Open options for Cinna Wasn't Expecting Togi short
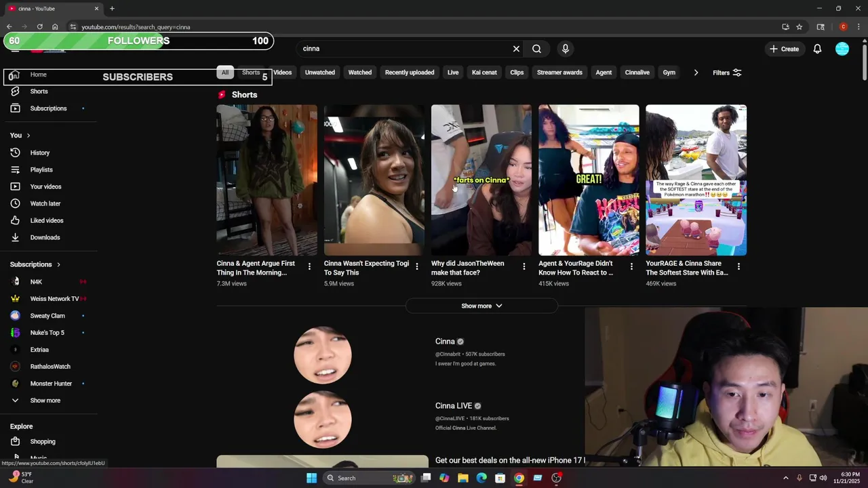868x488 pixels. pyautogui.click(x=416, y=266)
